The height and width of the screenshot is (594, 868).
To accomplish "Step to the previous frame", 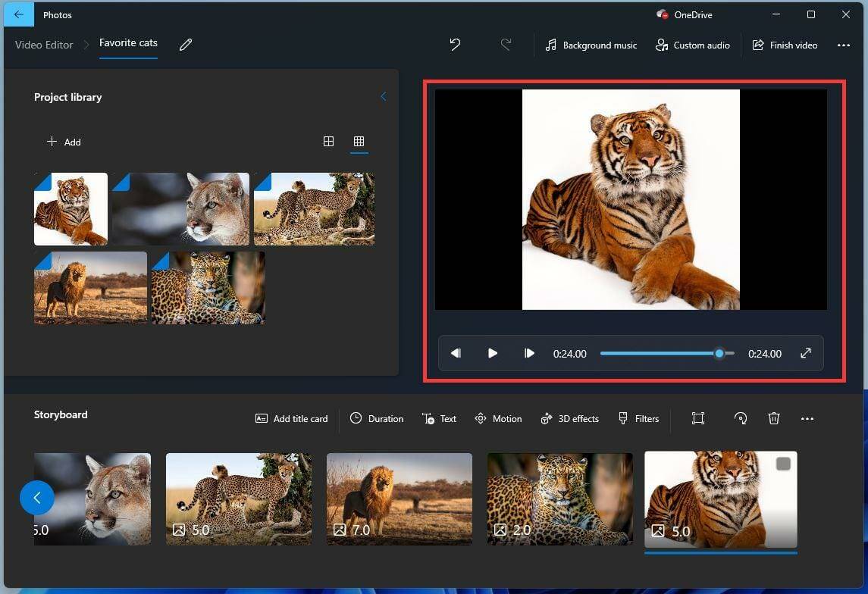I will [456, 353].
